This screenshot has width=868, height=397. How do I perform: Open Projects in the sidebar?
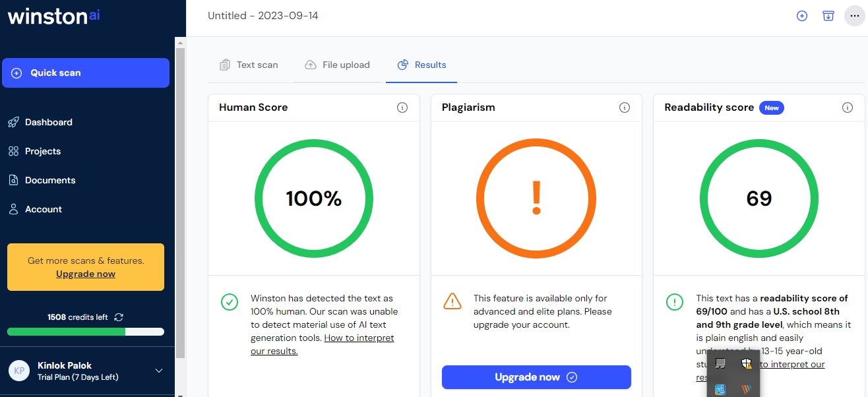[42, 151]
